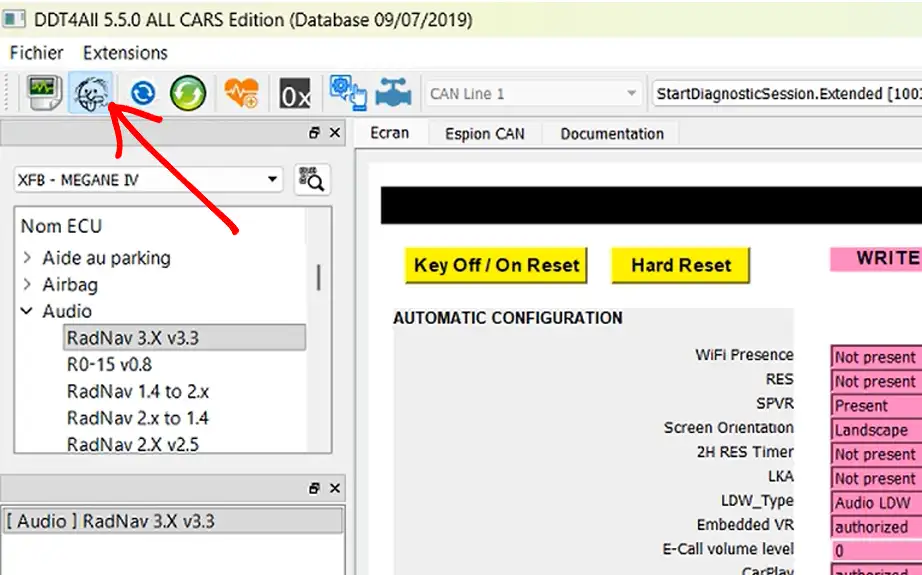The image size is (922, 575).
Task: Click the blue refresh arrows icon
Action: (x=142, y=93)
